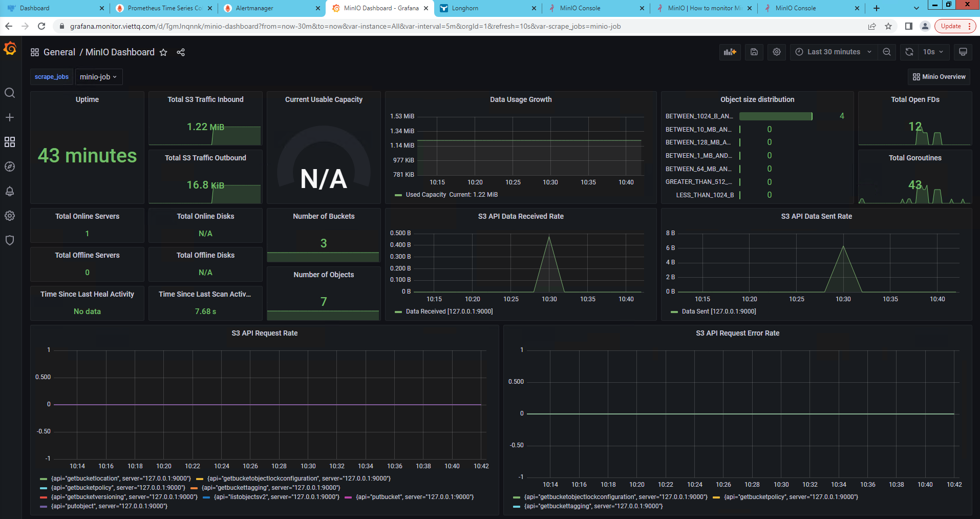Image resolution: width=980 pixels, height=519 pixels.
Task: Collapse the Minio Overview row
Action: (x=938, y=76)
